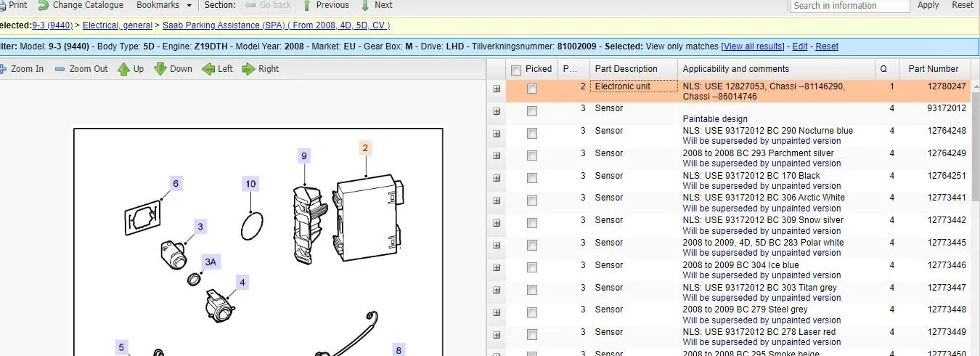The image size is (980, 356).
Task: Tick the checkbox for part 12780247
Action: pos(532,89)
